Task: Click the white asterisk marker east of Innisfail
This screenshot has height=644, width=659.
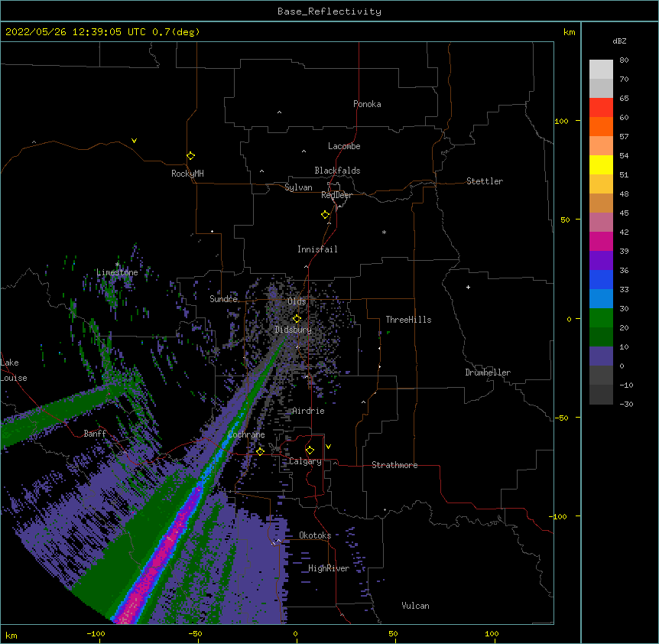Action: 384,232
